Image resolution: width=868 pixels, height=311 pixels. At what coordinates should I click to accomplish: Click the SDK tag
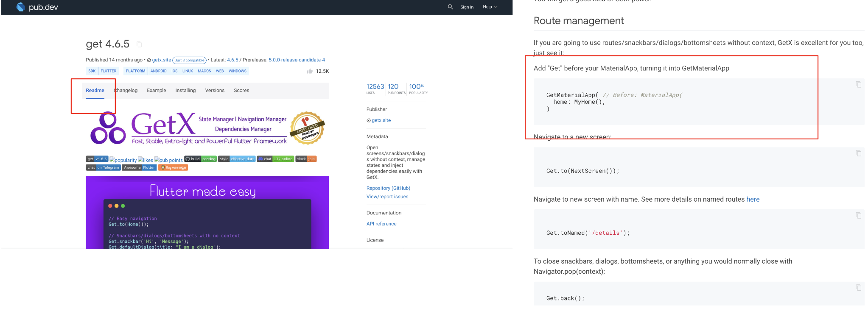(92, 71)
